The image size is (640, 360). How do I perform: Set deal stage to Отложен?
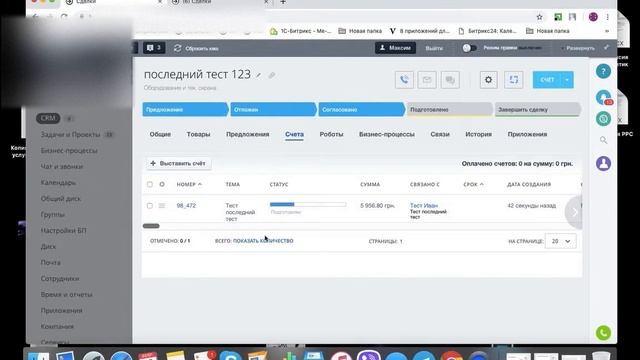tap(273, 109)
